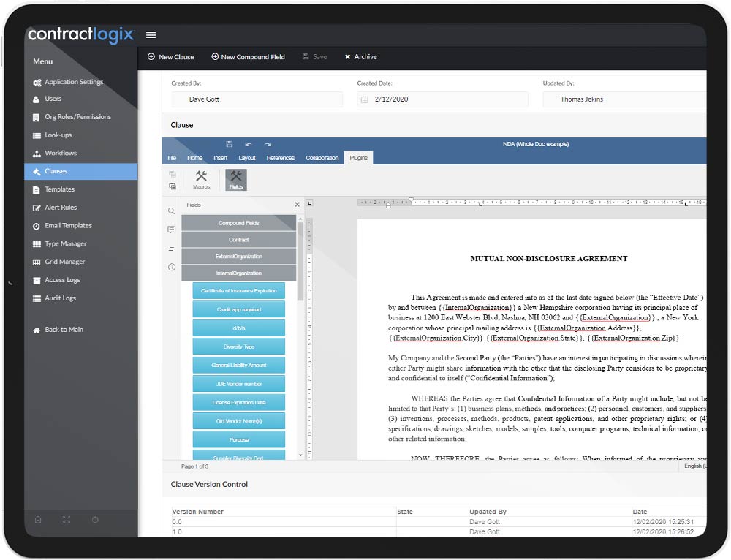Click the home icon at sidebar bottom
Image resolution: width=731 pixels, height=560 pixels.
click(38, 520)
